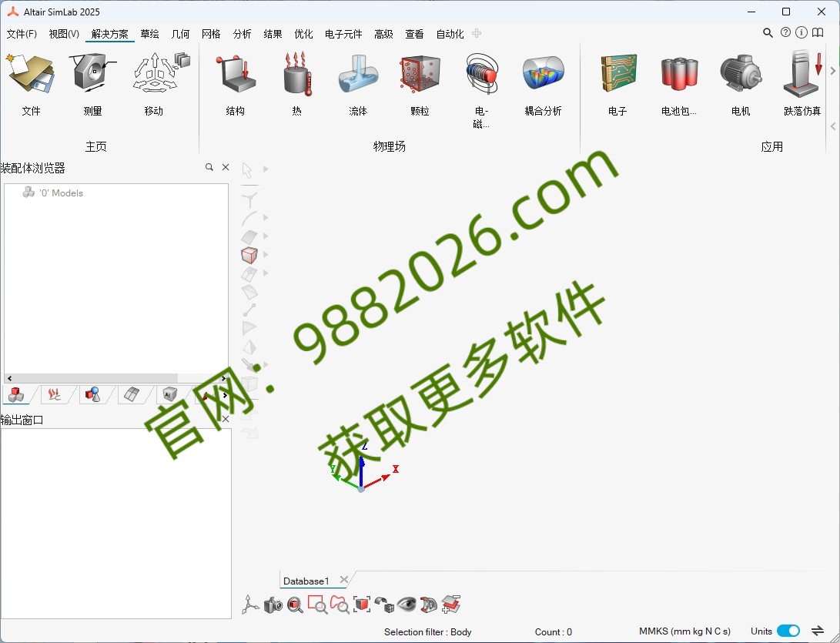Open the 视图(V) menu
This screenshot has width=840, height=643.
coord(64,34)
